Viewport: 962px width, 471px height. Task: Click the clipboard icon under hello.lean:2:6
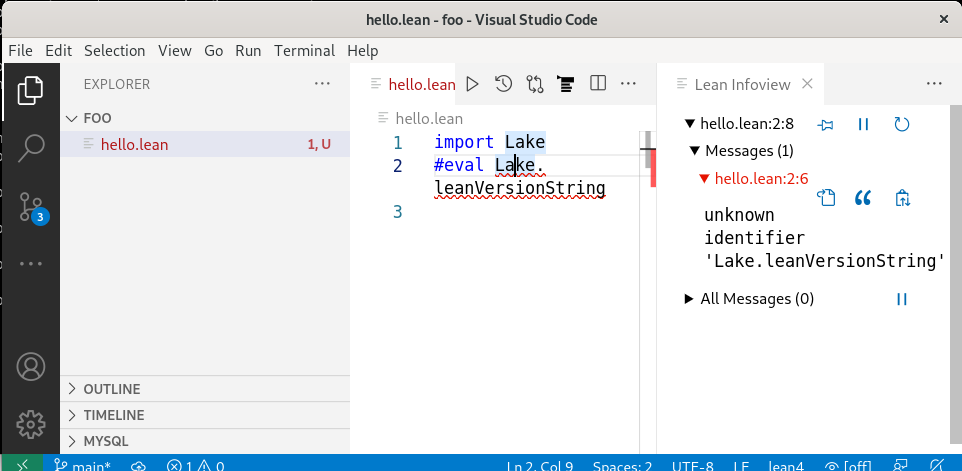902,197
